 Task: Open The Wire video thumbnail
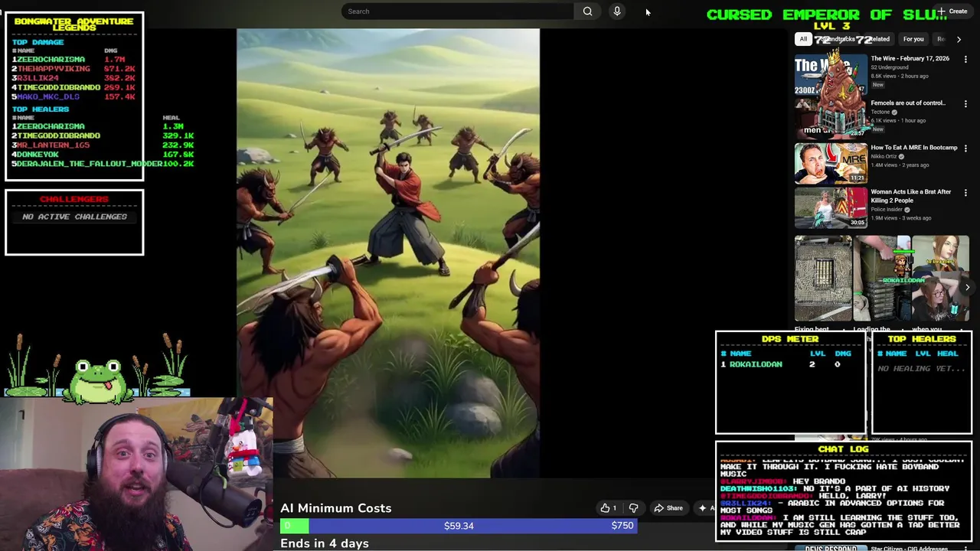(x=831, y=75)
